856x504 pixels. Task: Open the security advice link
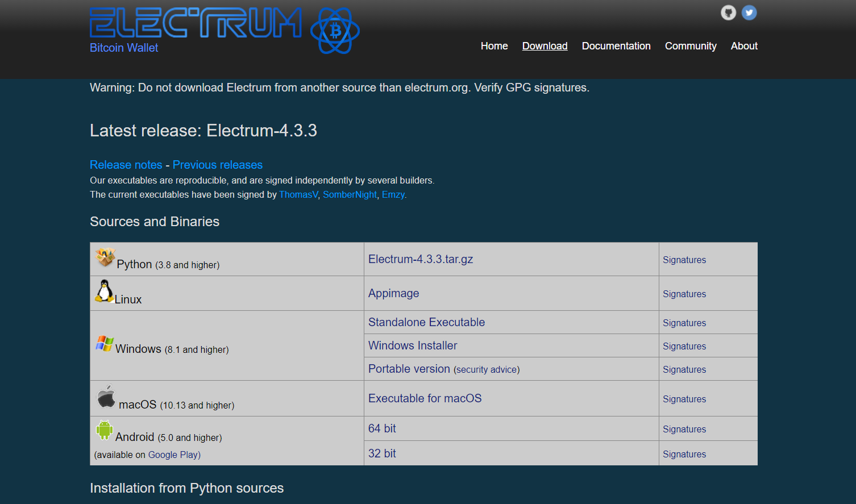point(487,369)
